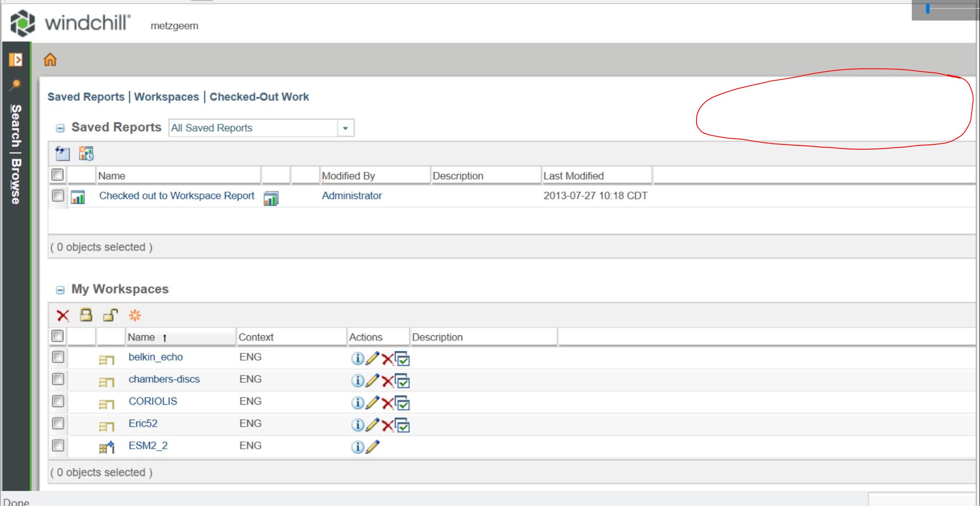Screen dimensions: 980x506
Task: Click the Windchill home icon
Action: click(x=50, y=59)
